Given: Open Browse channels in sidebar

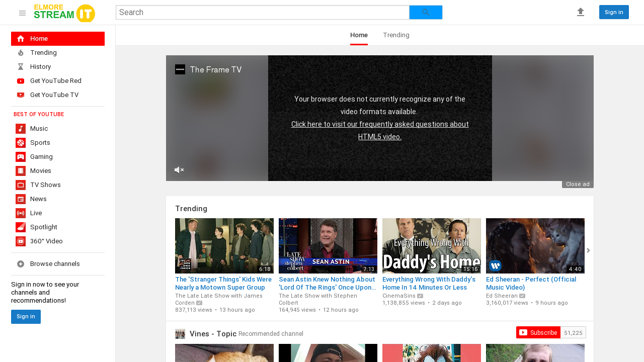Looking at the screenshot, I should point(58,264).
